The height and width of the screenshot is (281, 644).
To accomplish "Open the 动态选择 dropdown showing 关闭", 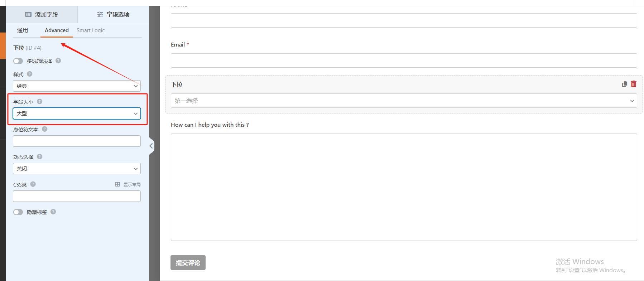I will click(77, 169).
